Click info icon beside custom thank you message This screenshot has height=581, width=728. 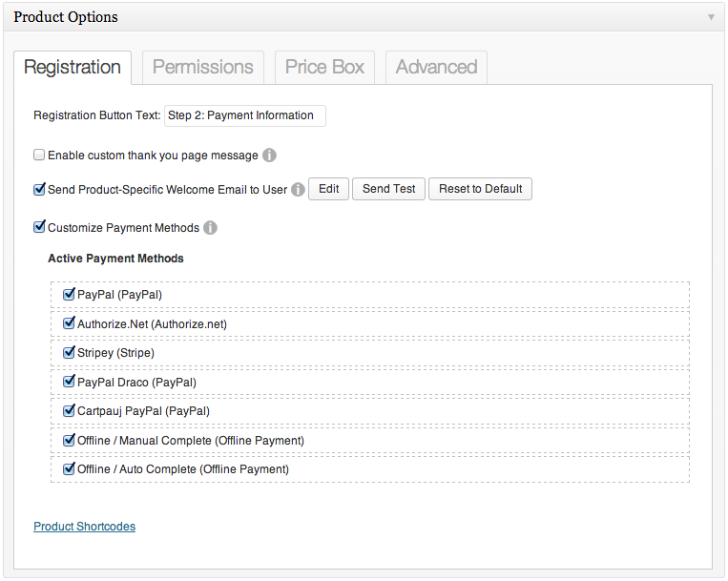pyautogui.click(x=269, y=155)
